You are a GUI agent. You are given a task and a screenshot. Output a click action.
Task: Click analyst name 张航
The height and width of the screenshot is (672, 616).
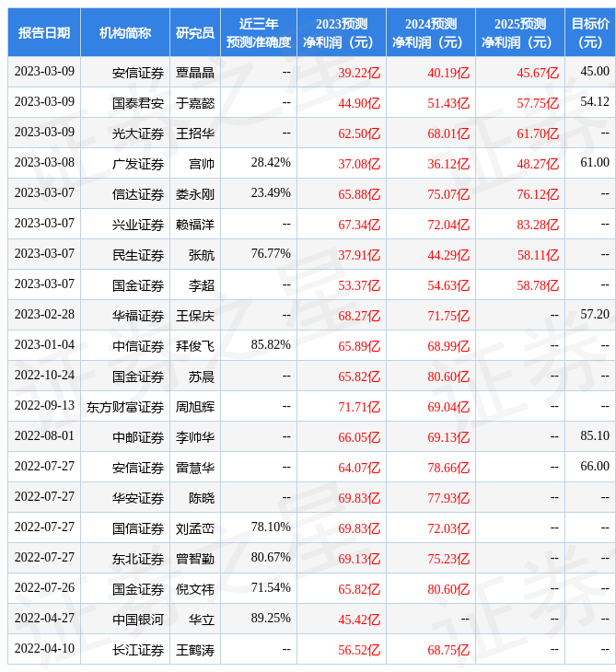(x=202, y=255)
